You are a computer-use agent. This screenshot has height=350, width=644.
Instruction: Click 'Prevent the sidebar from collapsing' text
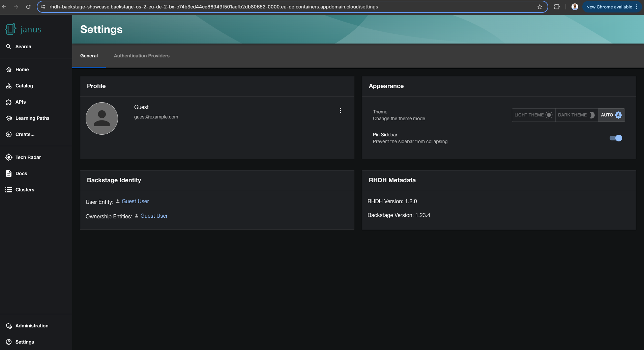tap(410, 141)
